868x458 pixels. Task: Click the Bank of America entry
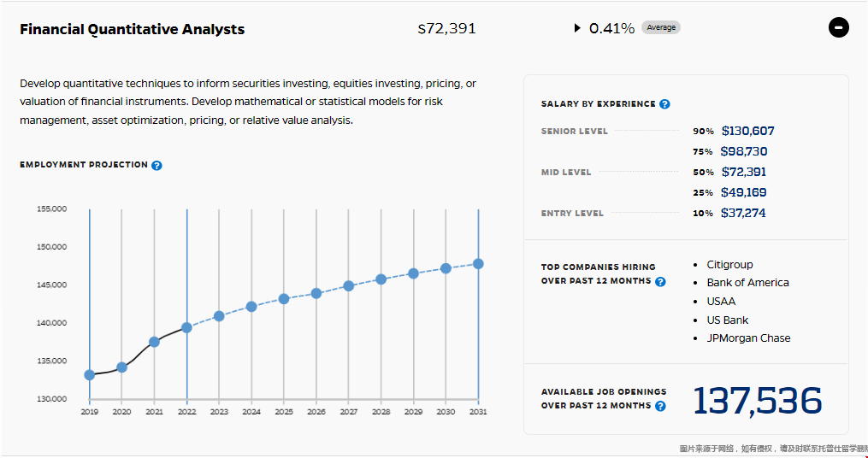[747, 283]
